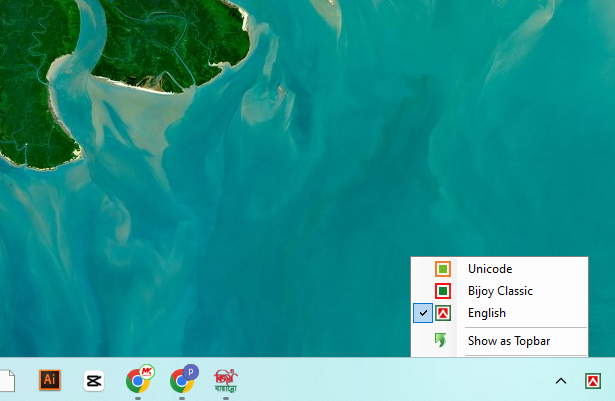Click the Bijoy Classic red-green square icon
Screen dimensions: 615x401
coord(443,291)
